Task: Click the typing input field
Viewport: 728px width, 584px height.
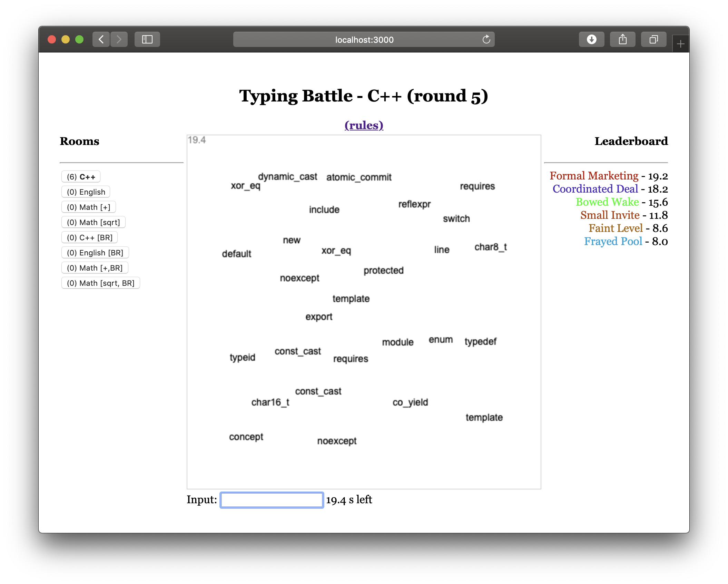Action: coord(271,499)
